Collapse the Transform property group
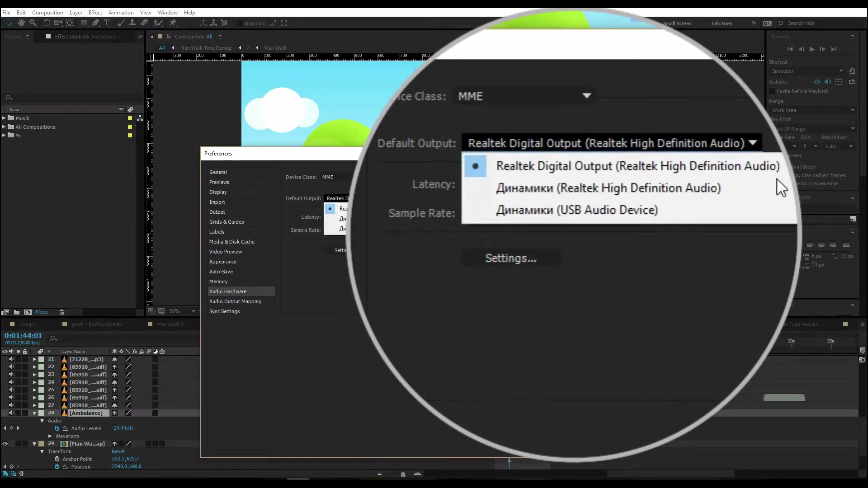868x488 pixels. 42,451
